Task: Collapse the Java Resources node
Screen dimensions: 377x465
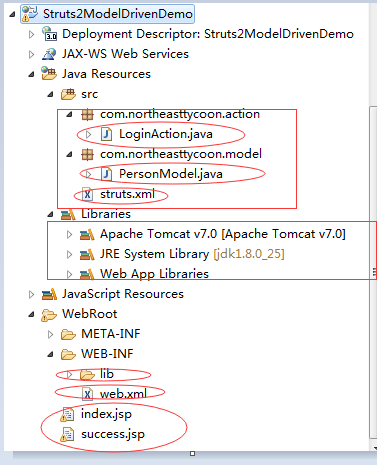Action: [x=31, y=74]
